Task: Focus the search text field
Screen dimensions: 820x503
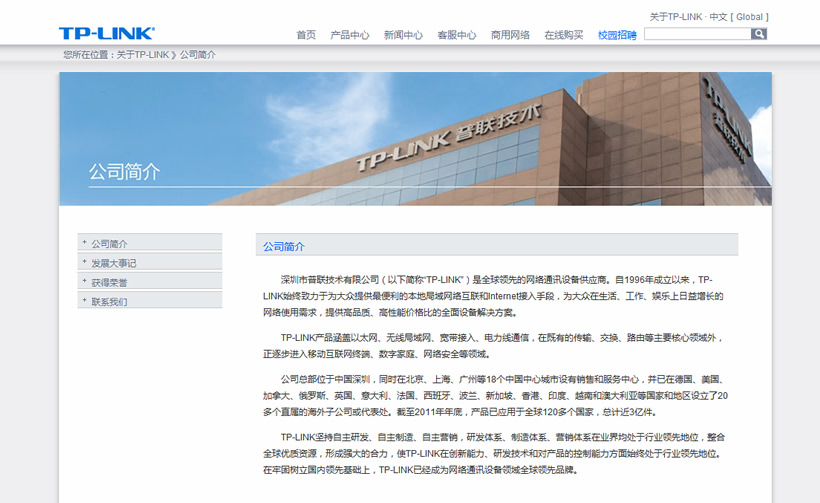Action: [x=696, y=34]
